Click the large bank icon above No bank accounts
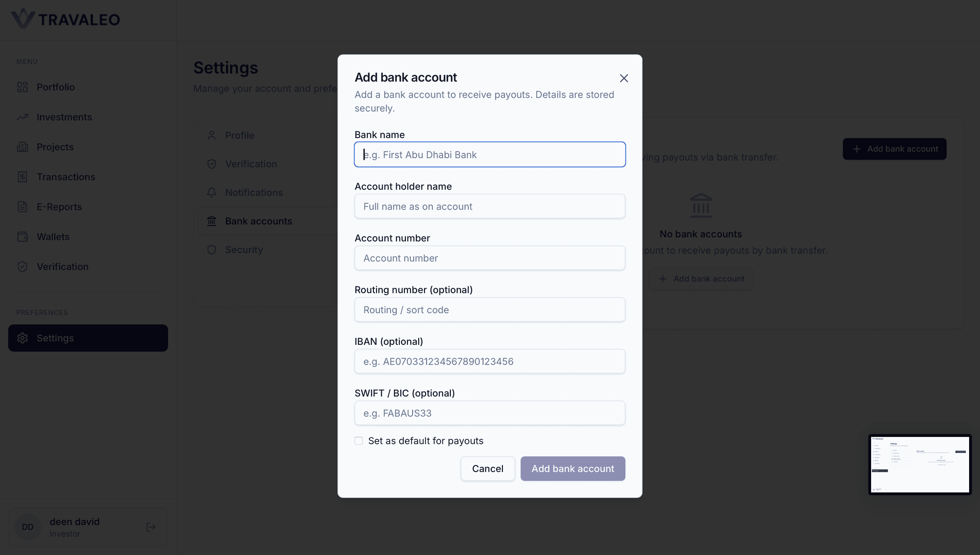980x555 pixels. click(701, 205)
